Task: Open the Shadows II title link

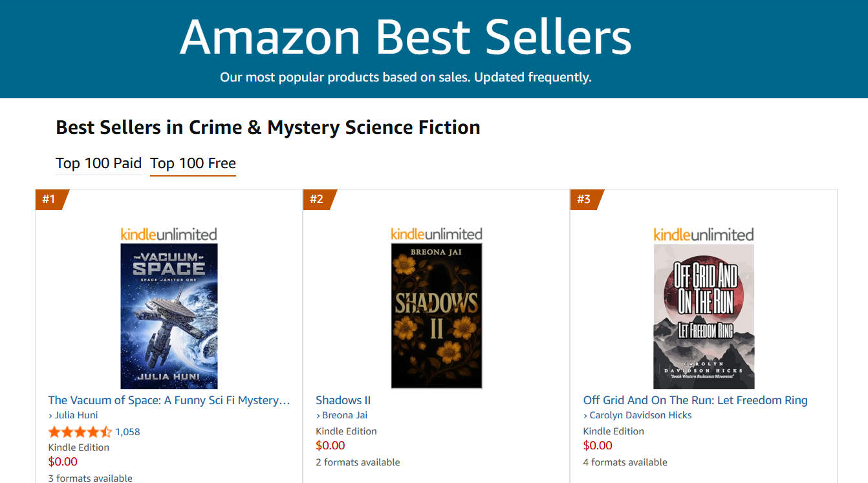Action: [x=343, y=400]
